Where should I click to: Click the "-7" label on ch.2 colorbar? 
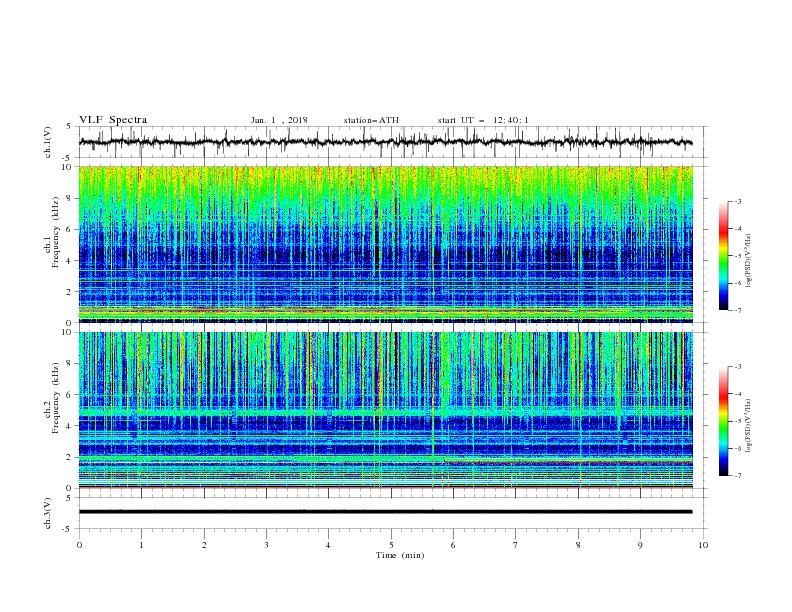click(737, 476)
